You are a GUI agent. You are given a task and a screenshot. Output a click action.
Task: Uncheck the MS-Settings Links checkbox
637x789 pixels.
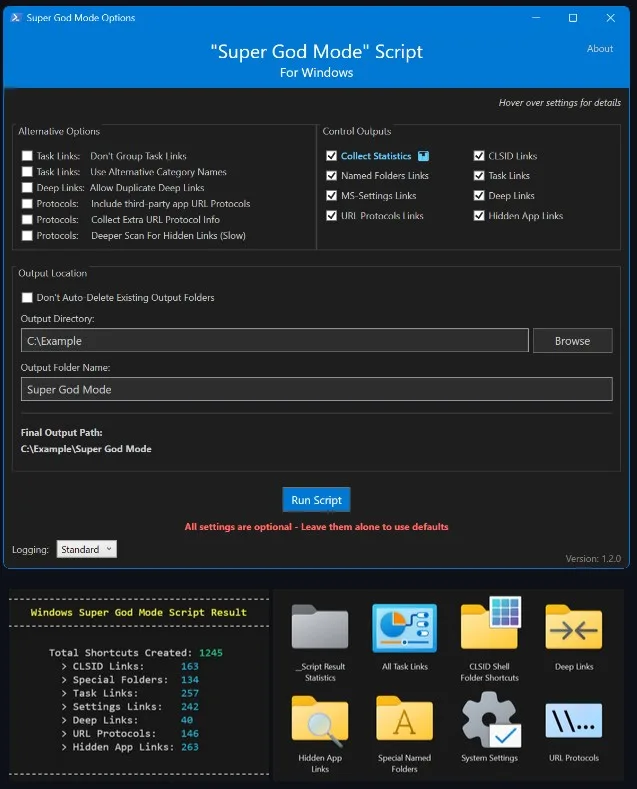pos(332,196)
